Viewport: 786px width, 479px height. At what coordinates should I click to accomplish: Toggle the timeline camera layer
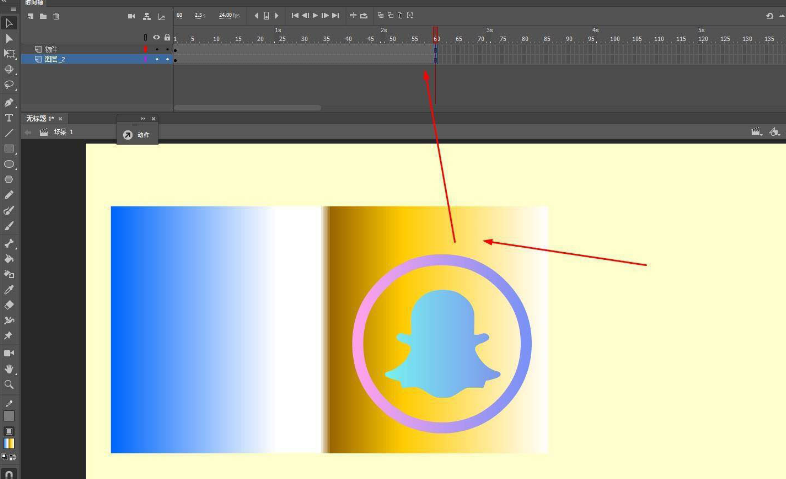(131, 17)
